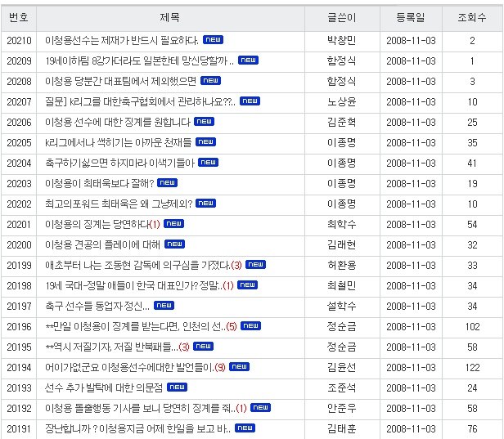Open post 축구하기싫으면 하지마라
Screen dimensions: 504x439
(x=120, y=164)
